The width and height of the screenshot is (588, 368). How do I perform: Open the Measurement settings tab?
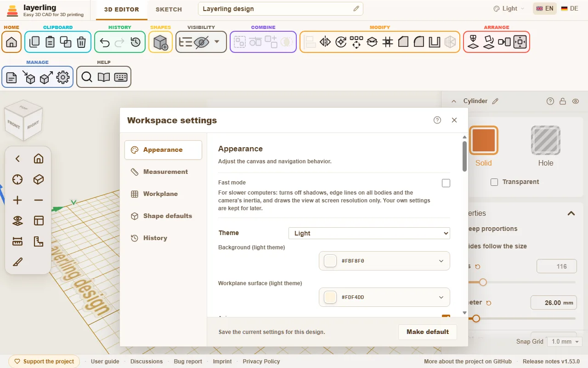[163, 172]
